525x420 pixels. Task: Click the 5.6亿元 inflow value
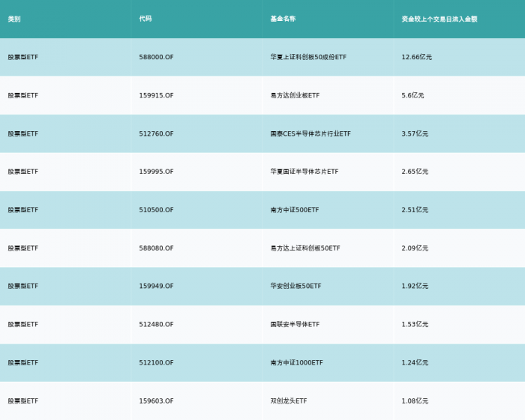point(412,95)
